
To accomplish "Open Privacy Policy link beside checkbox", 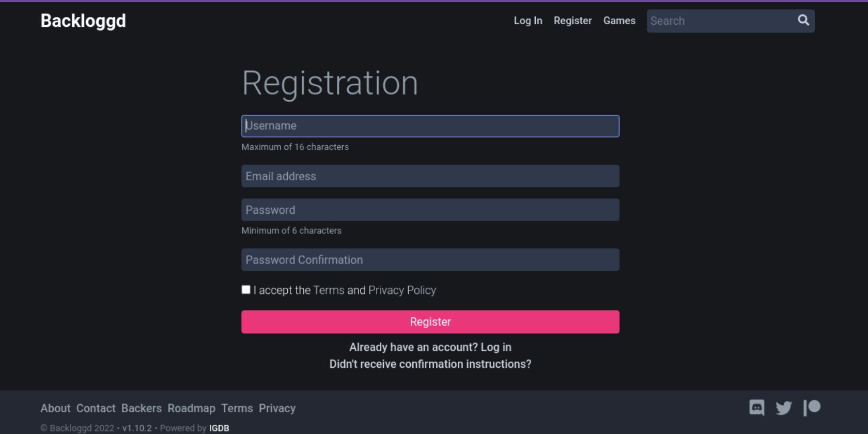I will pos(402,290).
